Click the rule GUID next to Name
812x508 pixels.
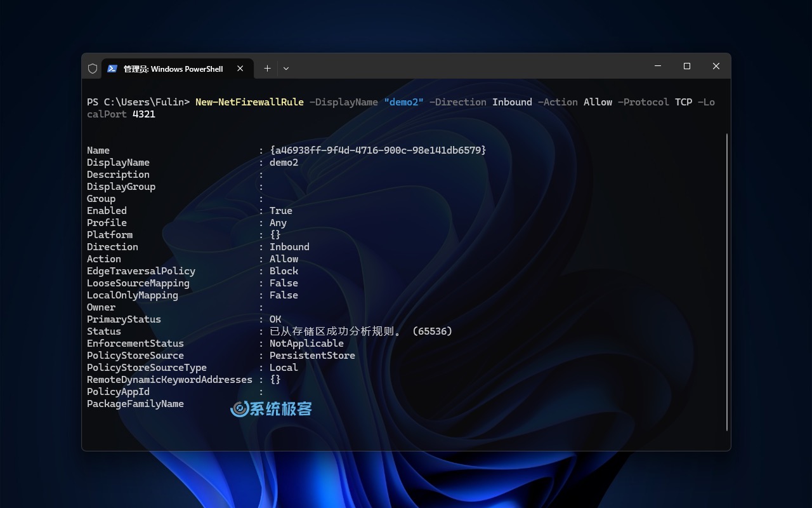click(378, 150)
